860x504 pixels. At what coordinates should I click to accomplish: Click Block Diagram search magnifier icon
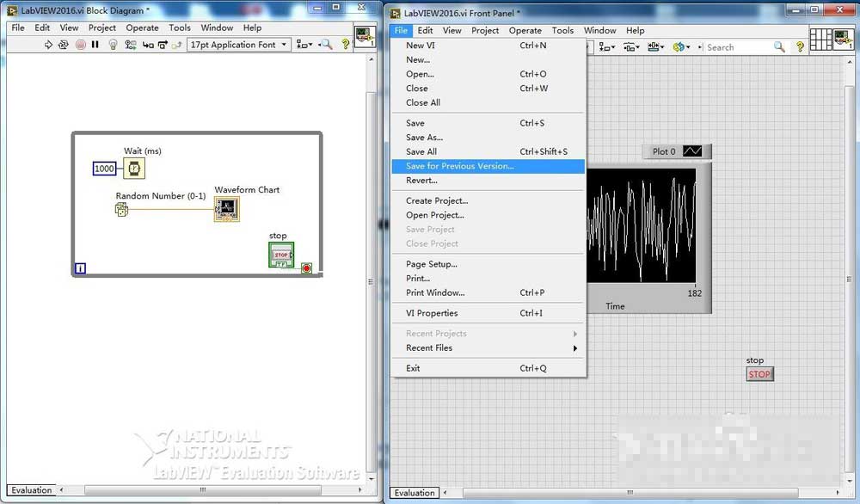pos(326,45)
